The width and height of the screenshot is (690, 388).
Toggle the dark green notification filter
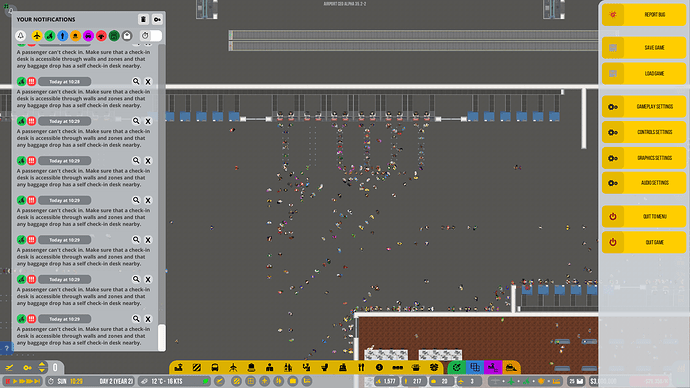click(114, 36)
